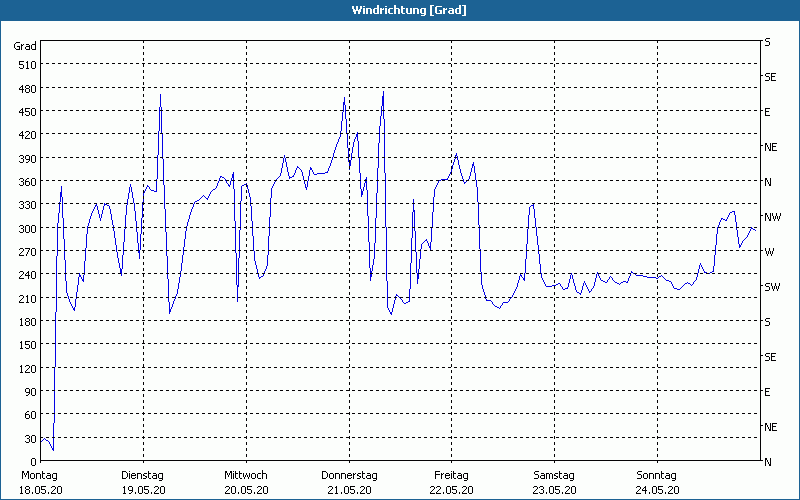Click the W compass label on right axis
Image resolution: width=800 pixels, height=500 pixels.
(x=768, y=252)
